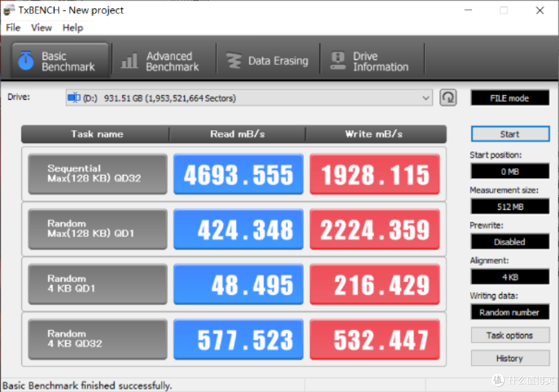The height and width of the screenshot is (392, 559).
Task: Click the Basic Benchmark stopwatch icon
Action: pyautogui.click(x=26, y=61)
